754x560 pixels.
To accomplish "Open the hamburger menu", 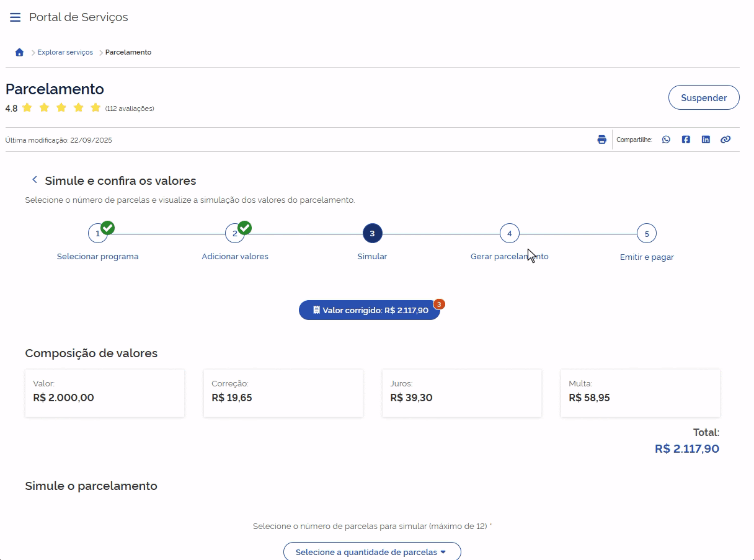I will pyautogui.click(x=16, y=17).
